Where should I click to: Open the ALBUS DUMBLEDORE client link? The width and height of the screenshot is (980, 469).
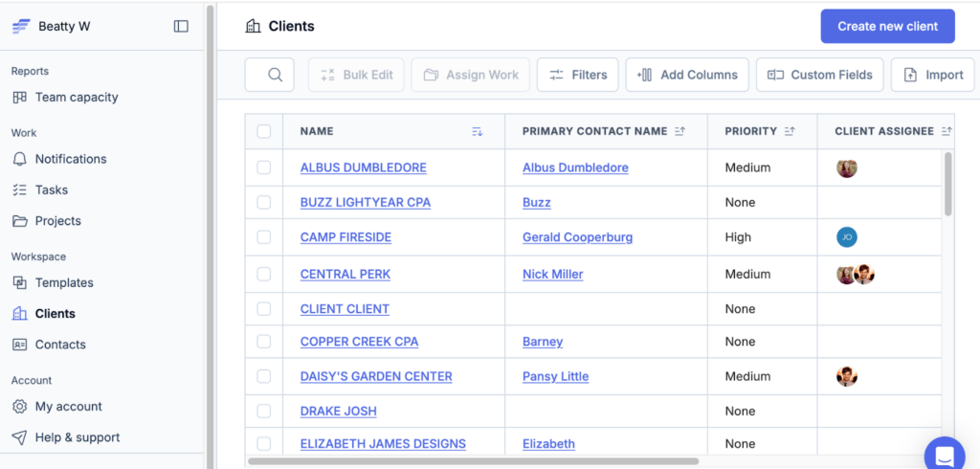pyautogui.click(x=363, y=167)
